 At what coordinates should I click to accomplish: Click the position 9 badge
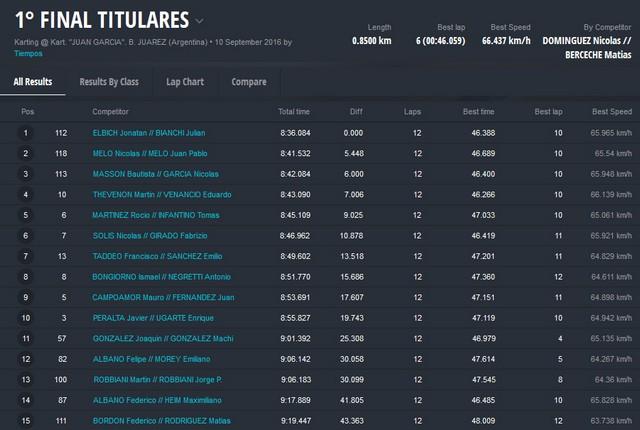tap(26, 297)
